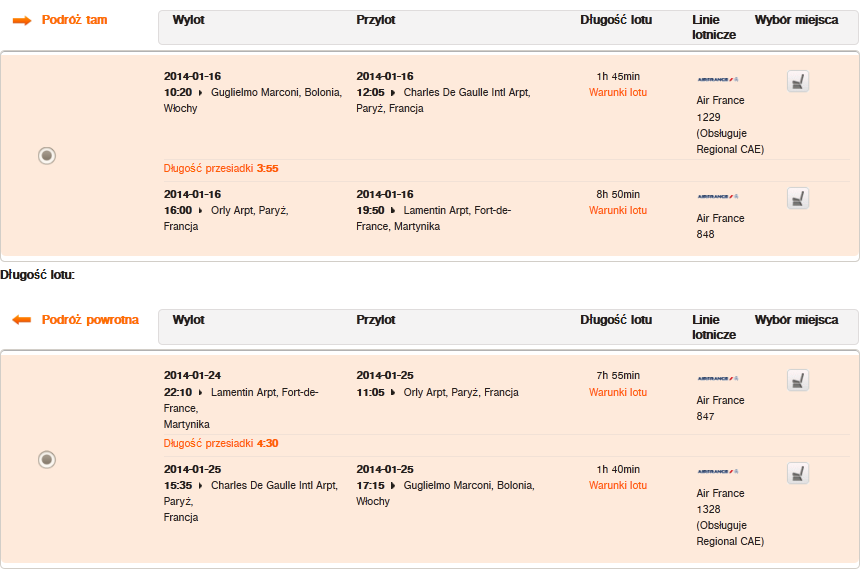Click the Podróż tam heading
This screenshot has height=570, width=863.
74,20
